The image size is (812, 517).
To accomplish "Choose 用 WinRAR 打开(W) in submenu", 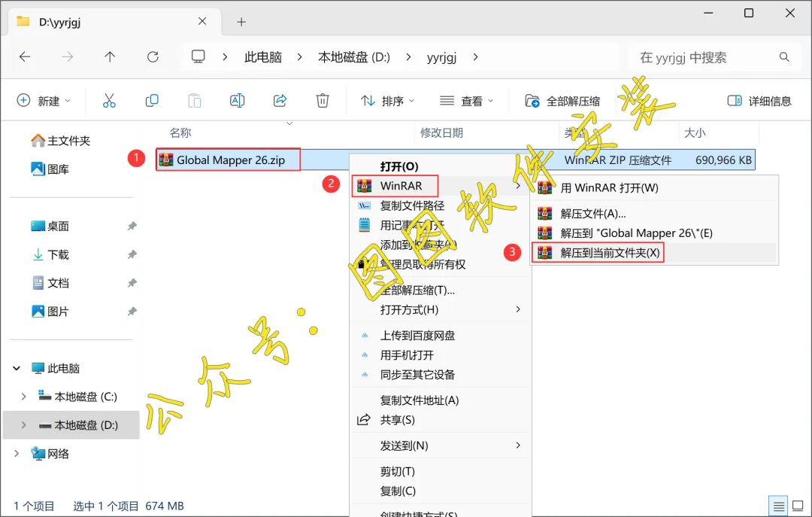I will click(x=655, y=187).
